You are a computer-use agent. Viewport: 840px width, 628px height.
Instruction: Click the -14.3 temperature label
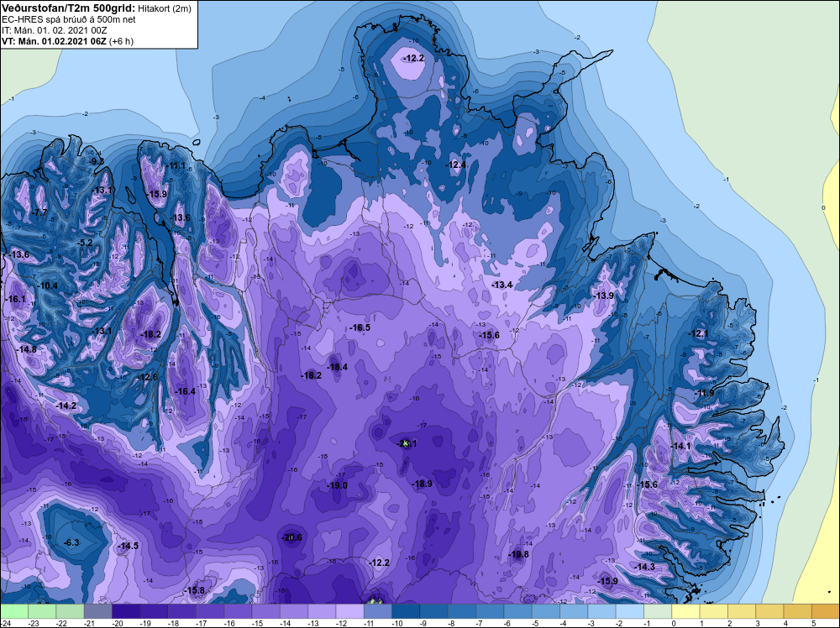click(x=644, y=567)
